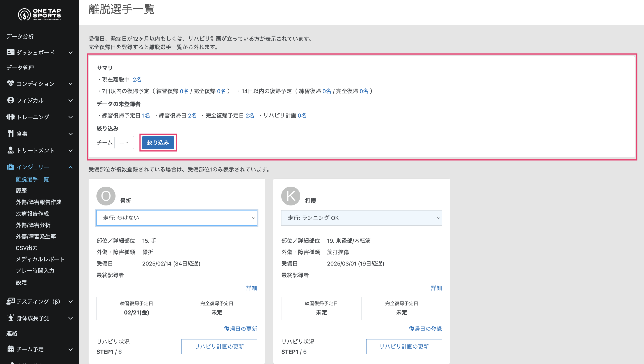The height and width of the screenshot is (364, 644).
Task: Open the チーム filter dropdown
Action: coord(124,143)
